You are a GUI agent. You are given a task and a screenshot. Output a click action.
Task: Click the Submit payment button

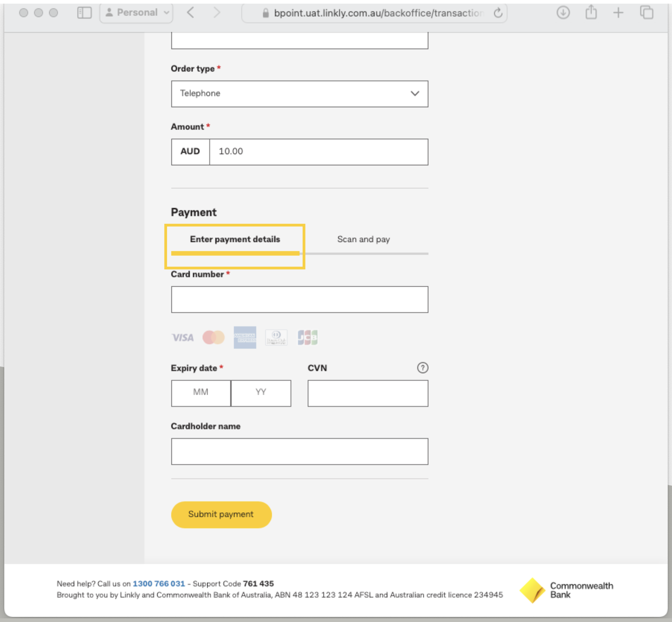pyautogui.click(x=221, y=514)
